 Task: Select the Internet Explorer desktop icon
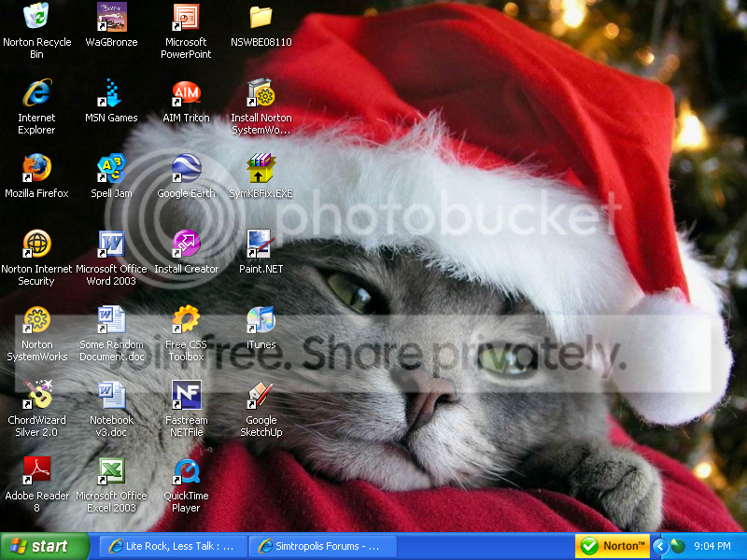tap(36, 92)
